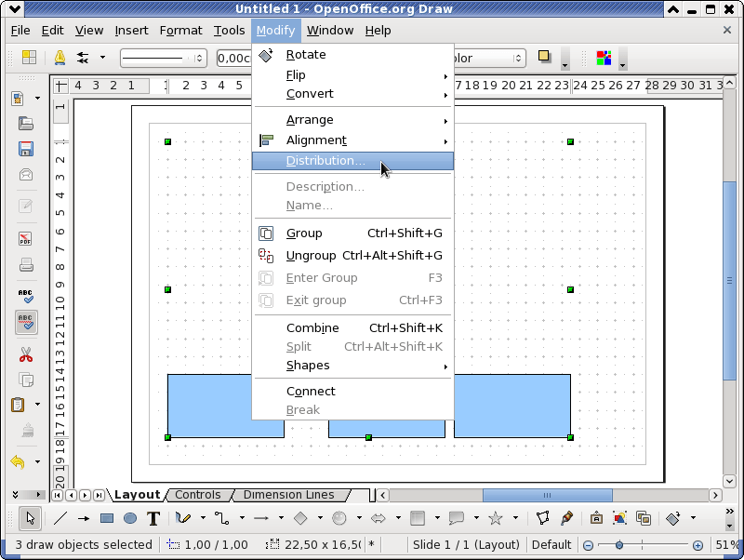744x560 pixels.
Task: Adjust the zoom slider handle
Action: (618, 545)
